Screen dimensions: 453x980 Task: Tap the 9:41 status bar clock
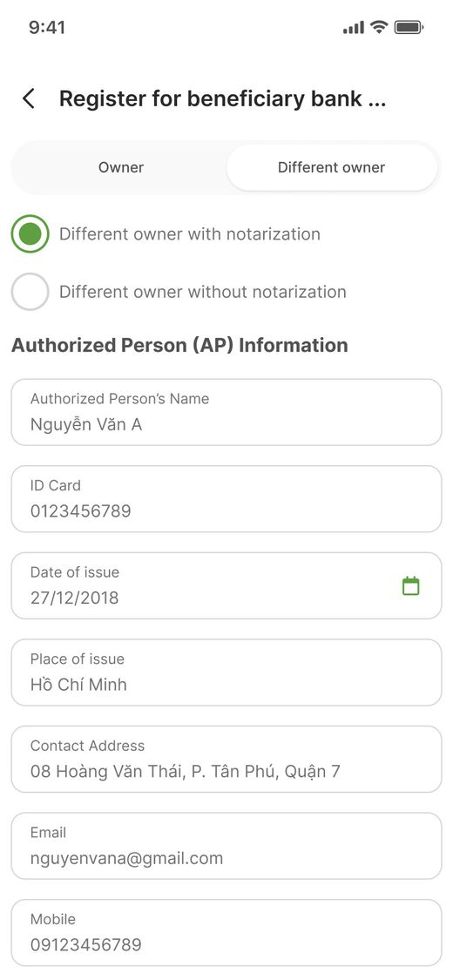[x=47, y=28]
